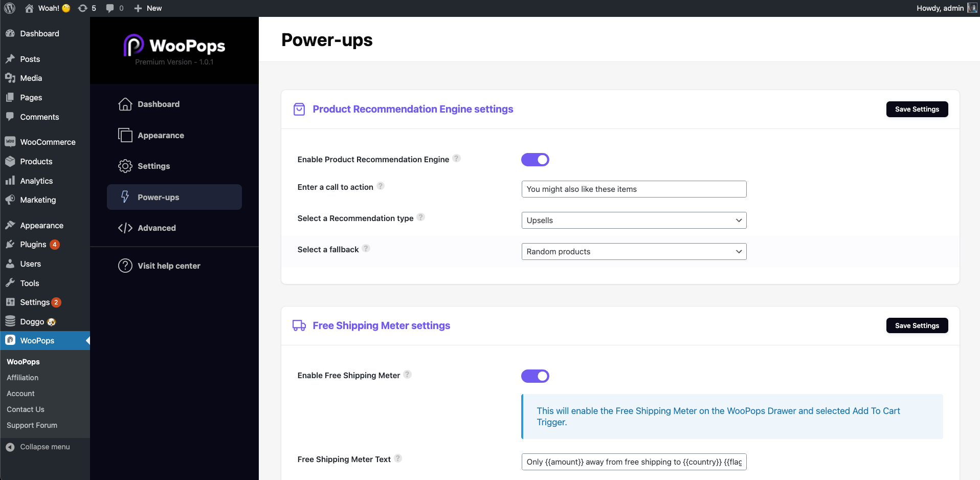Viewport: 980px width, 480px height.
Task: Open Pages in WordPress sidebar
Action: click(45, 97)
